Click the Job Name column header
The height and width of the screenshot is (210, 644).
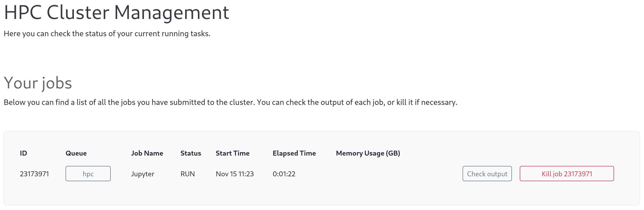pos(147,153)
